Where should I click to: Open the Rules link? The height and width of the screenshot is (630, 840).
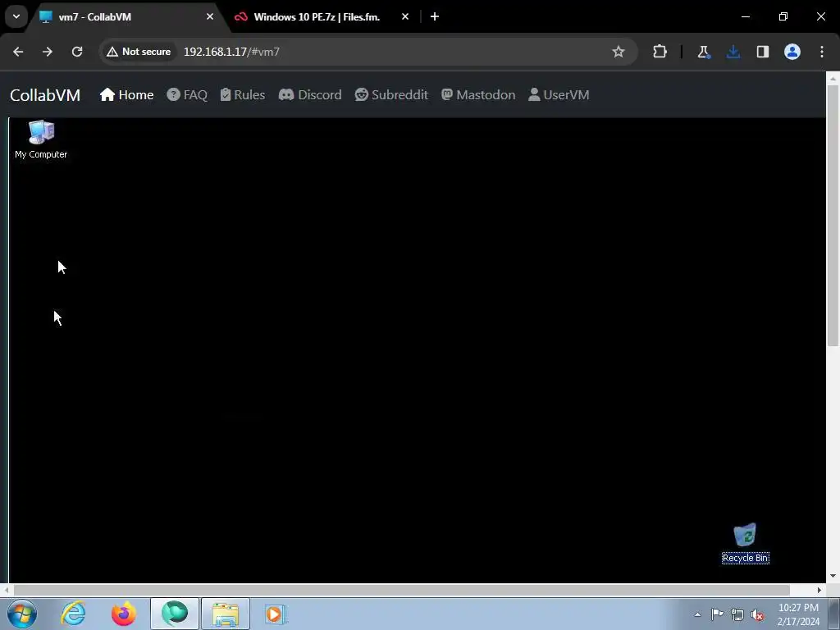click(243, 95)
